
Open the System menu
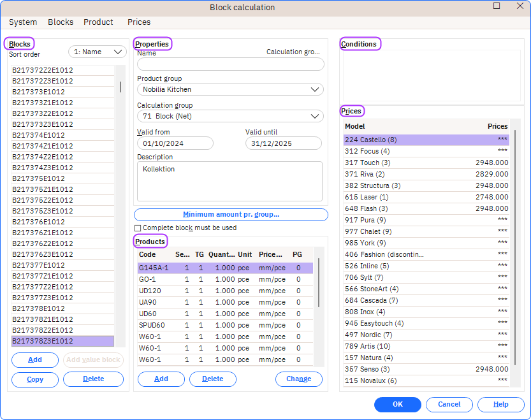point(23,22)
